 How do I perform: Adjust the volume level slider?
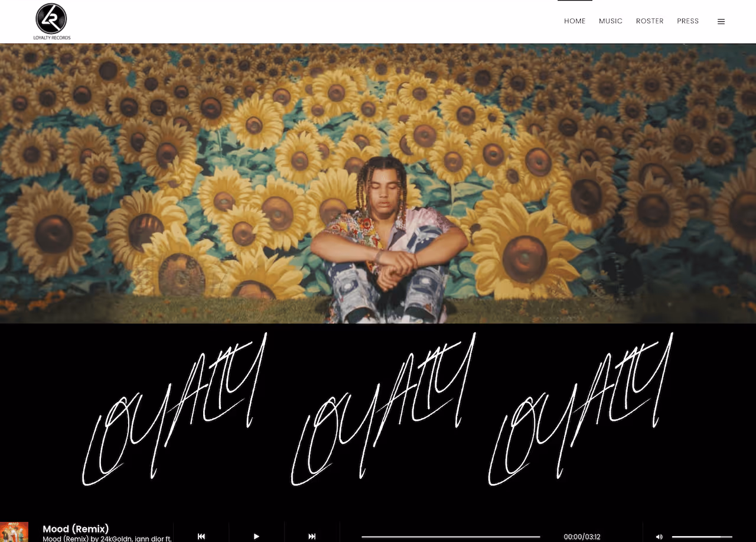702,537
